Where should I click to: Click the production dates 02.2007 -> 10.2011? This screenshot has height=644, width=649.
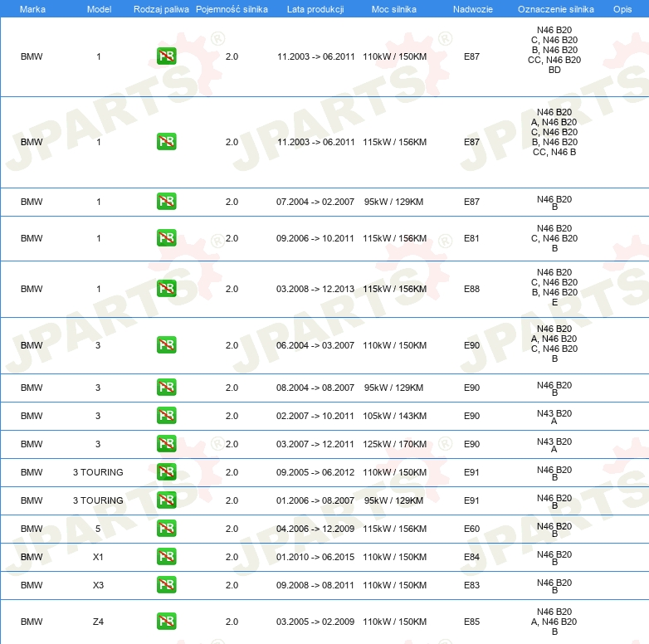315,416
